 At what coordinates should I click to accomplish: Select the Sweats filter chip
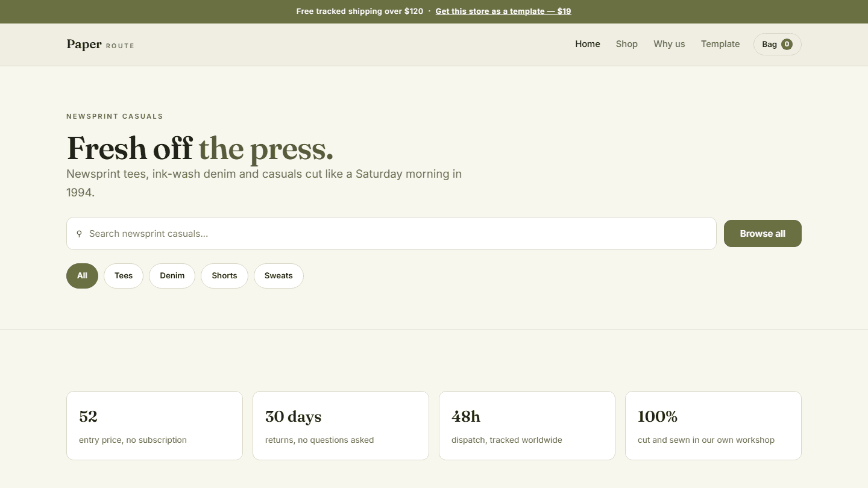(x=278, y=276)
